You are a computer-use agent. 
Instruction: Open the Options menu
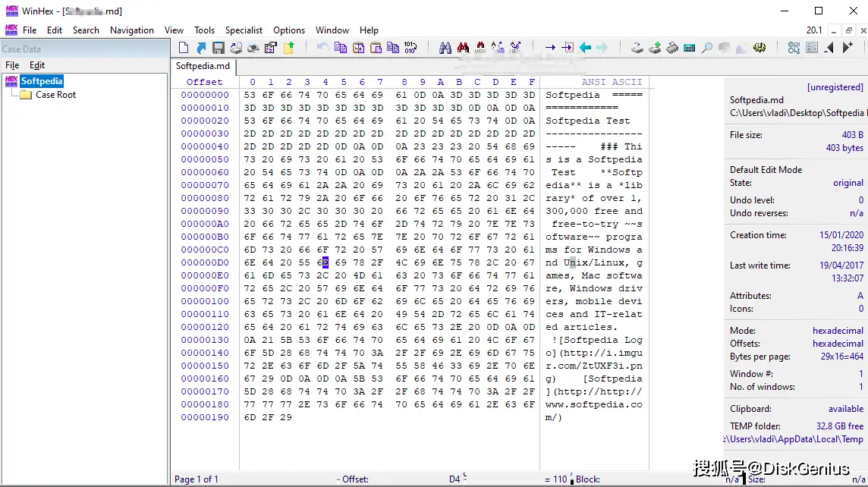click(289, 30)
